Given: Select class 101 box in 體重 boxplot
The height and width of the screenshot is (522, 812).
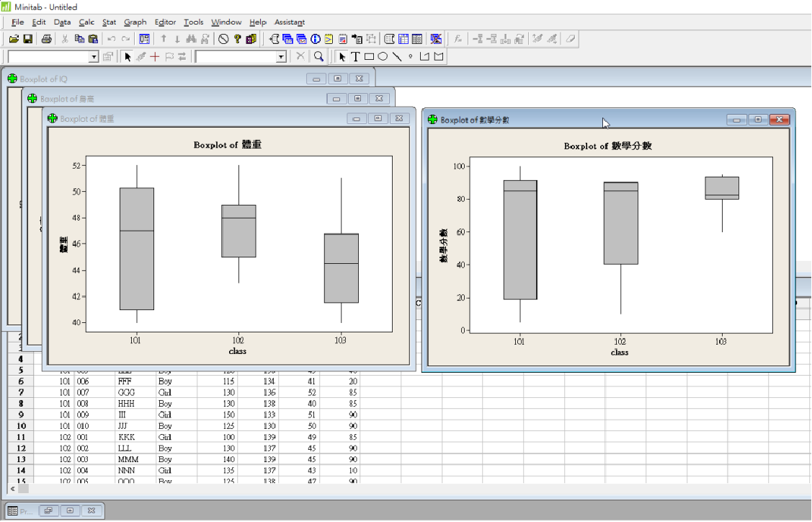Looking at the screenshot, I should coord(137,249).
